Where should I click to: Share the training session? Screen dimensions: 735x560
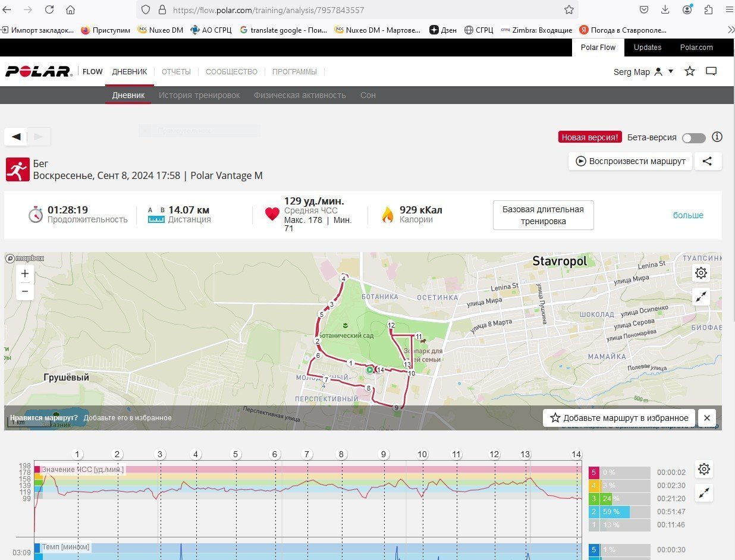[x=707, y=161]
